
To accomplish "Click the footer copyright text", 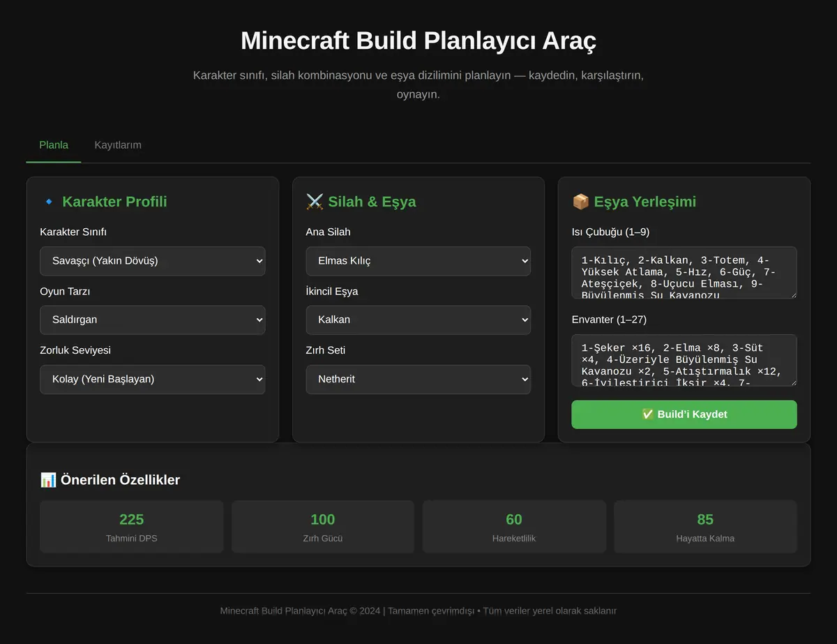I will [x=418, y=611].
